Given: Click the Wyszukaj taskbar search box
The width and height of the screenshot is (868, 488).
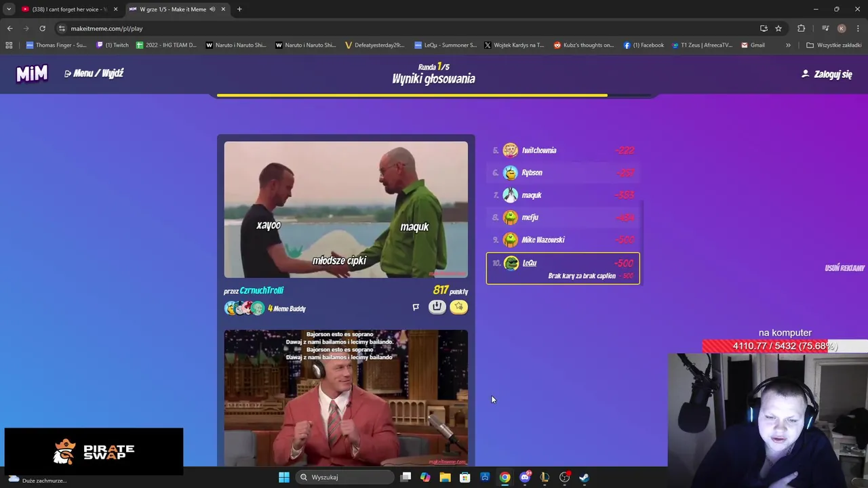Looking at the screenshot, I should (344, 477).
